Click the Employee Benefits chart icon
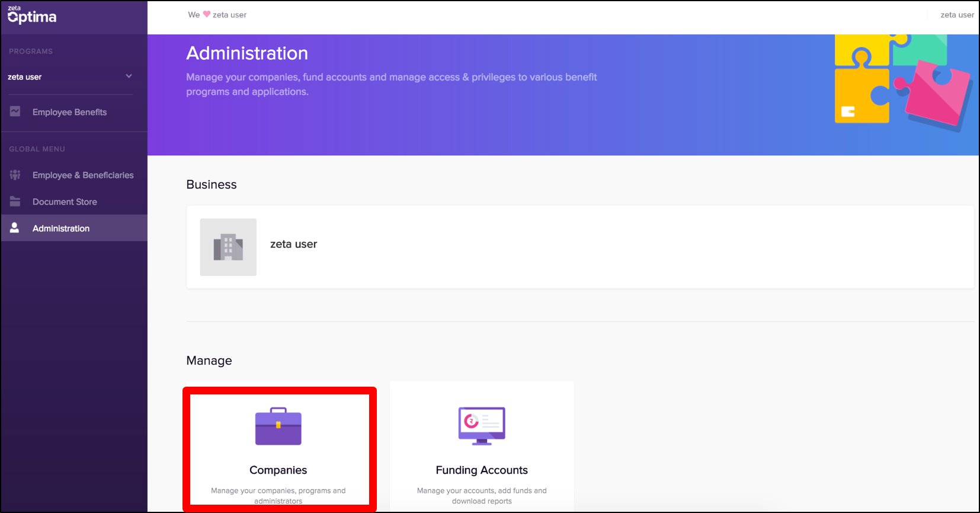 (x=15, y=111)
